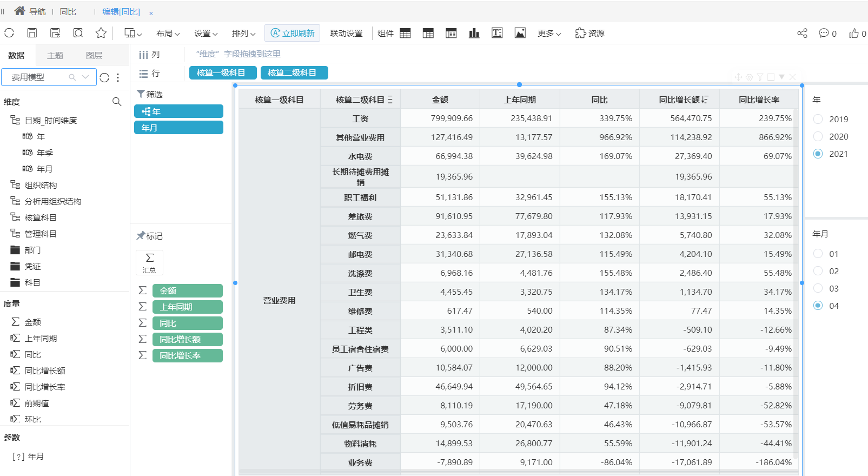This screenshot has width=868, height=476.
Task: Switch to the 同比 tab
Action: [x=68, y=11]
